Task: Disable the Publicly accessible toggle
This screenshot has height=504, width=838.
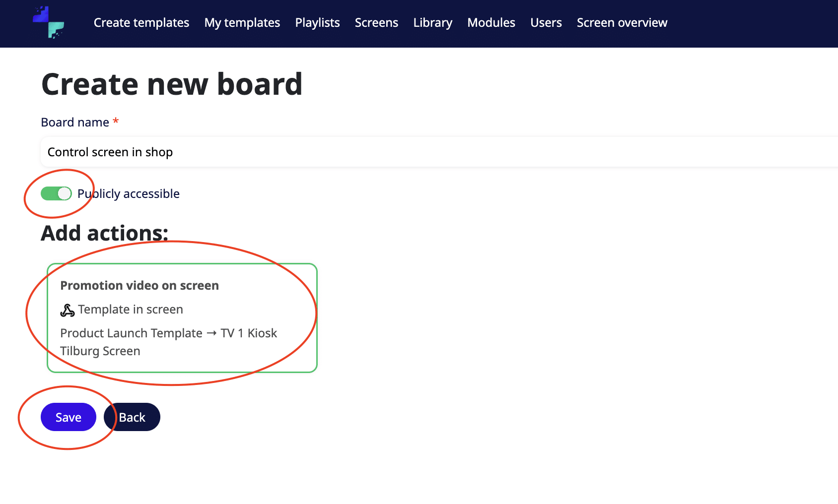Action: point(56,193)
